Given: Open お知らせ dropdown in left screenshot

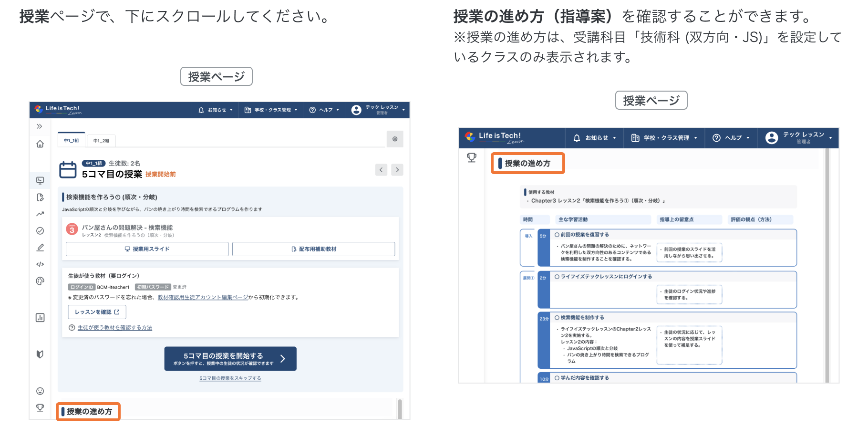Looking at the screenshot, I should [216, 110].
